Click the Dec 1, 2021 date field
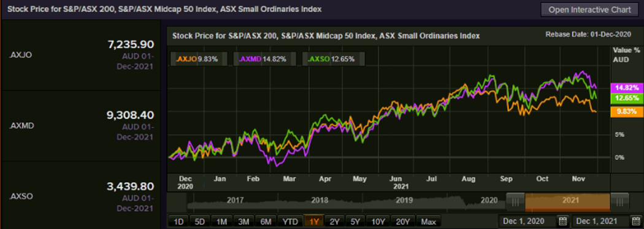 tap(601, 222)
